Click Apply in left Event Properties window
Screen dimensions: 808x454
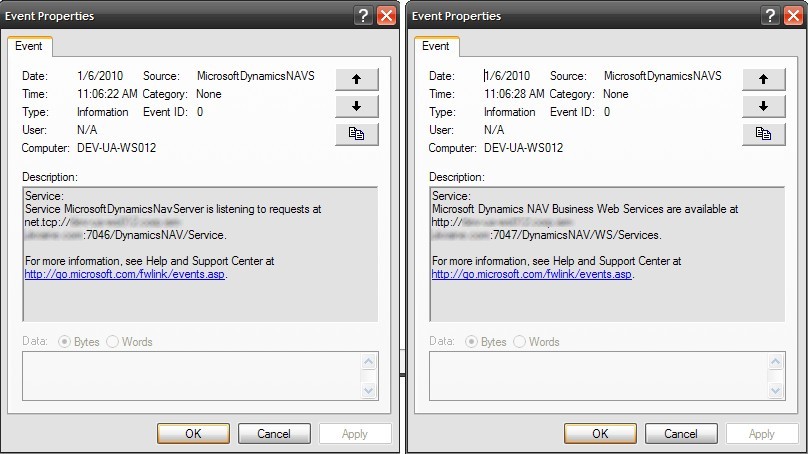click(x=355, y=434)
